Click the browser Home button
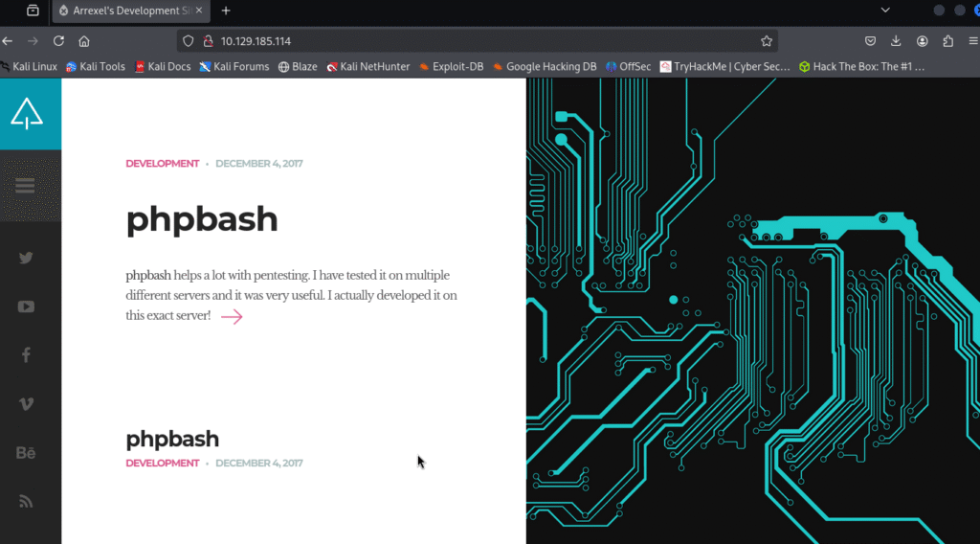Image resolution: width=980 pixels, height=544 pixels. coord(84,41)
